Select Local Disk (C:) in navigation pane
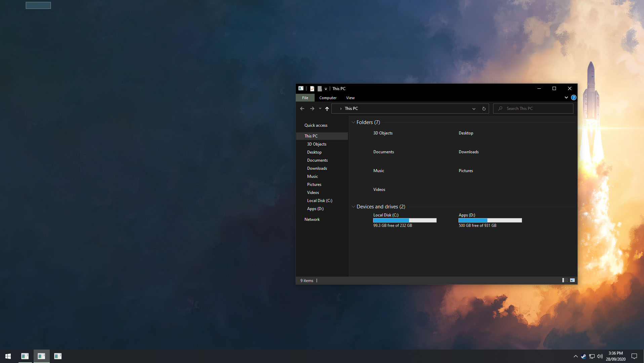Screen dimensions: 644x363 320,201
